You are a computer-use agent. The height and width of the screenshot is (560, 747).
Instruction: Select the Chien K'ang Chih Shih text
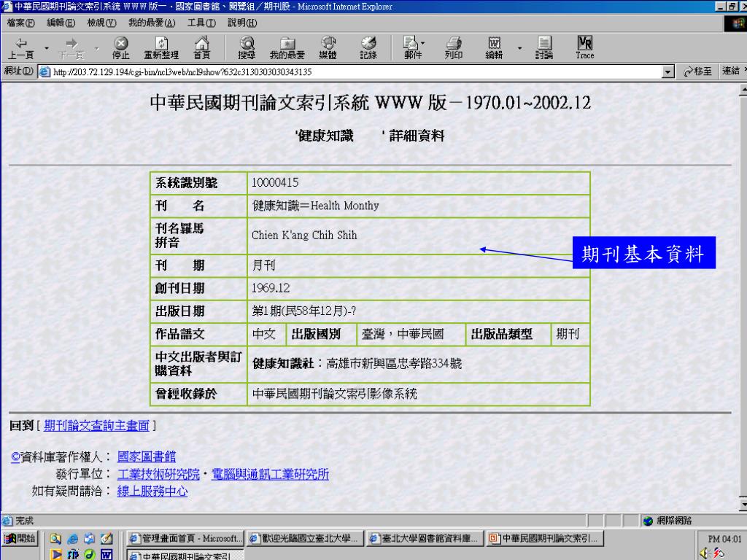[x=304, y=236]
